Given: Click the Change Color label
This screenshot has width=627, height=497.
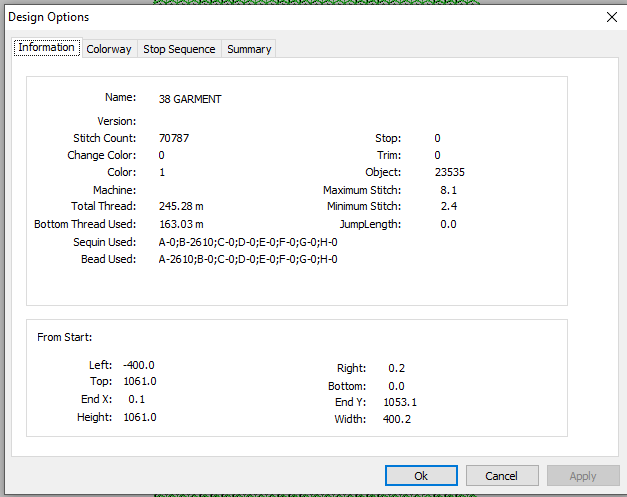Looking at the screenshot, I should tap(102, 155).
